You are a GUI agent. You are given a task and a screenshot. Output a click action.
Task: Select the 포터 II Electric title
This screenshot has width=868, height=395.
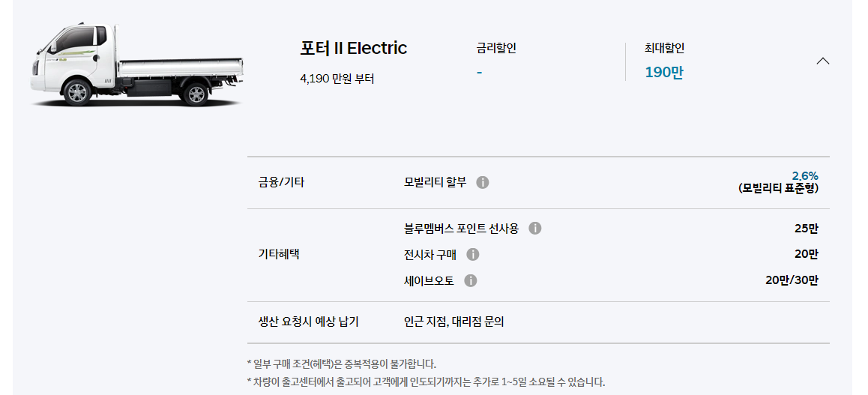[353, 48]
